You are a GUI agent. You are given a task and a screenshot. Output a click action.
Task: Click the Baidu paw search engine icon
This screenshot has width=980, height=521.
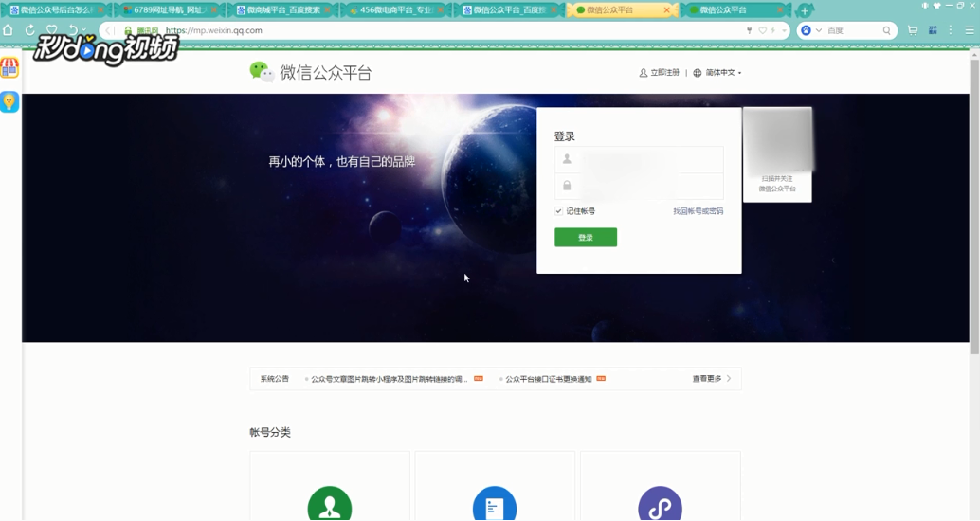806,30
